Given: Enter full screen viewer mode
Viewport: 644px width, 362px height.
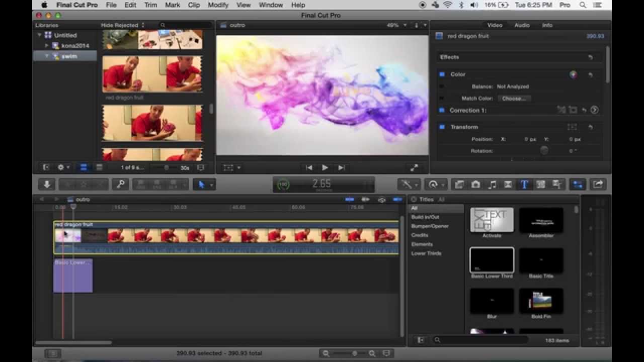Looking at the screenshot, I should (414, 167).
